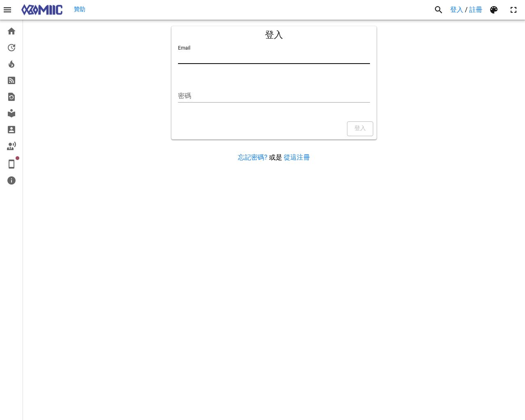Screen dimensions: 525x420
Task: Open the community voice icon in sidebar
Action: point(11,146)
